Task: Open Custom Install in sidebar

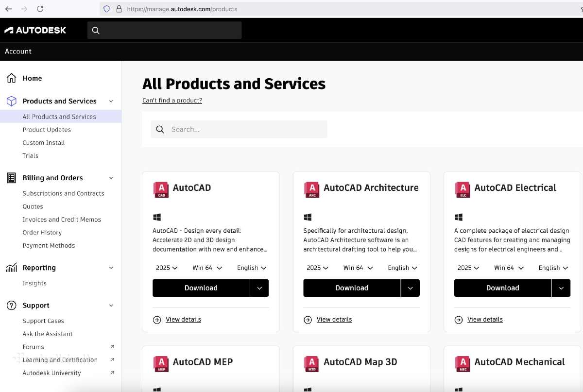Action: (x=44, y=143)
